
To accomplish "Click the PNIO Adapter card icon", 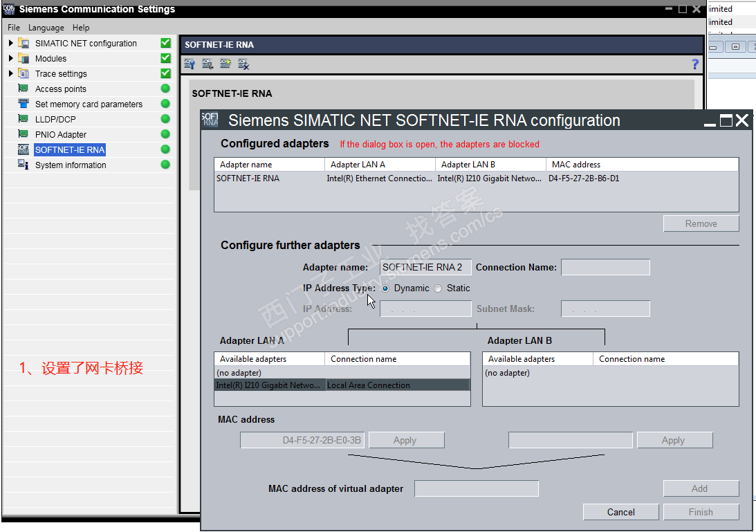I will pyautogui.click(x=23, y=134).
